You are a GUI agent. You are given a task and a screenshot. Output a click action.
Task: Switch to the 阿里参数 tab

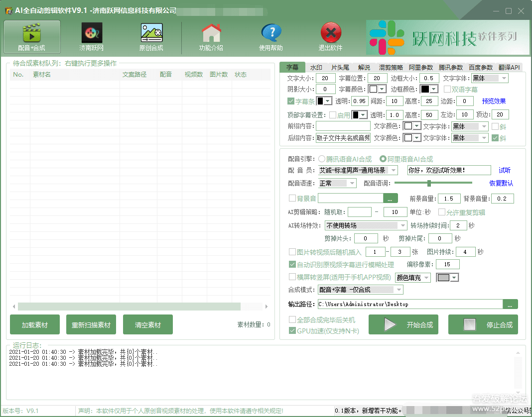tap(421, 67)
